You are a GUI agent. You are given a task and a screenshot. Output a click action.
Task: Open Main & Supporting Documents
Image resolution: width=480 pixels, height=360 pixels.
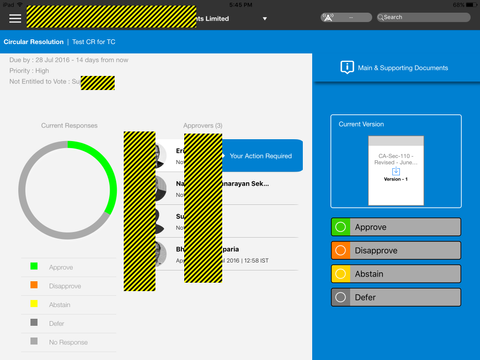[x=403, y=68]
